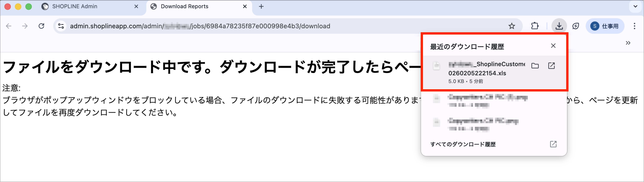Screen dimensions: 644x182
Task: Open the Extensions puzzle menu
Action: [x=535, y=26]
